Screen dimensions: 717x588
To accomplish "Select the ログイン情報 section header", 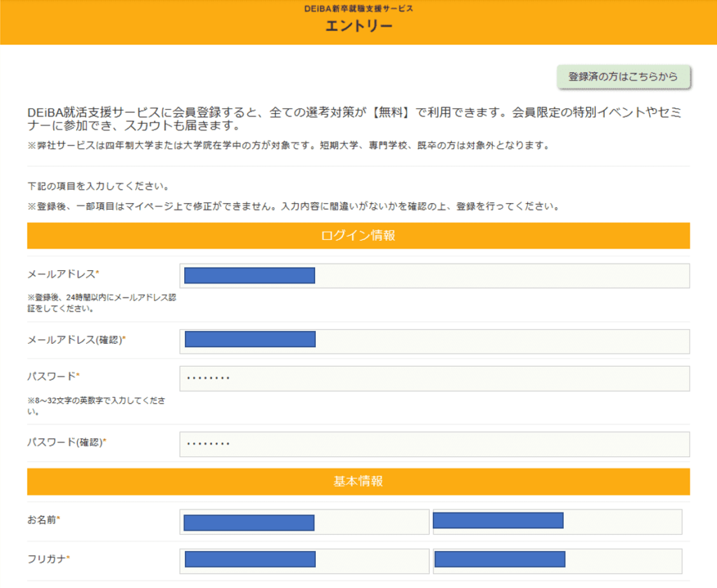I will click(357, 236).
